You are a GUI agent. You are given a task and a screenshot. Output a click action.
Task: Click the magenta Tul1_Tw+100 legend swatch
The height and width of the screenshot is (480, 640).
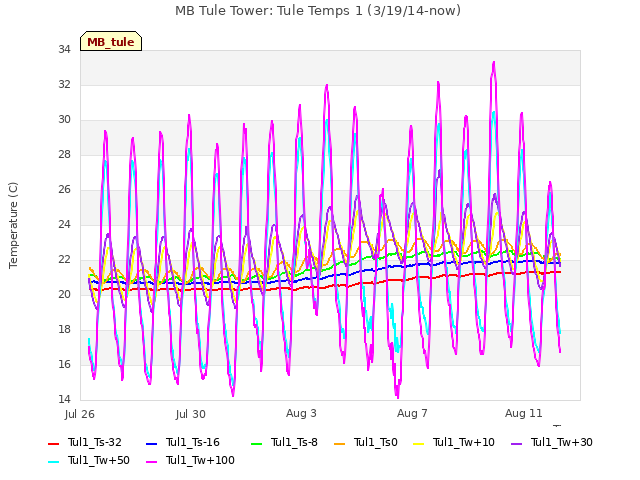click(x=151, y=461)
